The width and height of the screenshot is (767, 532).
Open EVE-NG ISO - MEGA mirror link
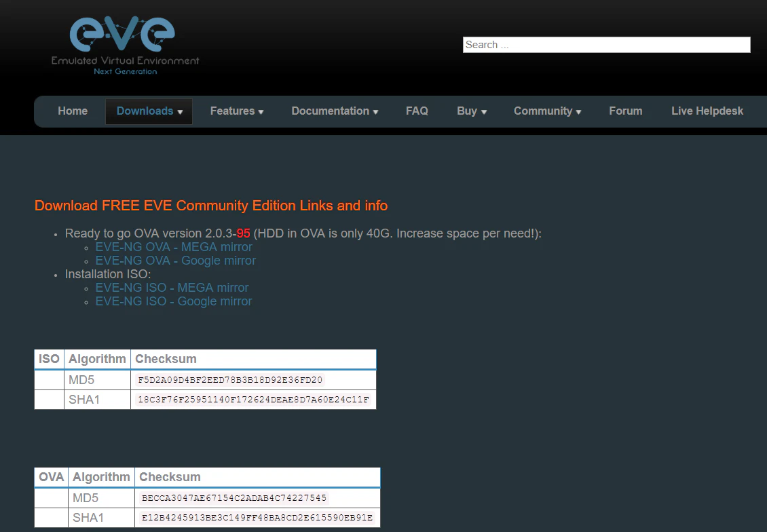click(x=172, y=288)
